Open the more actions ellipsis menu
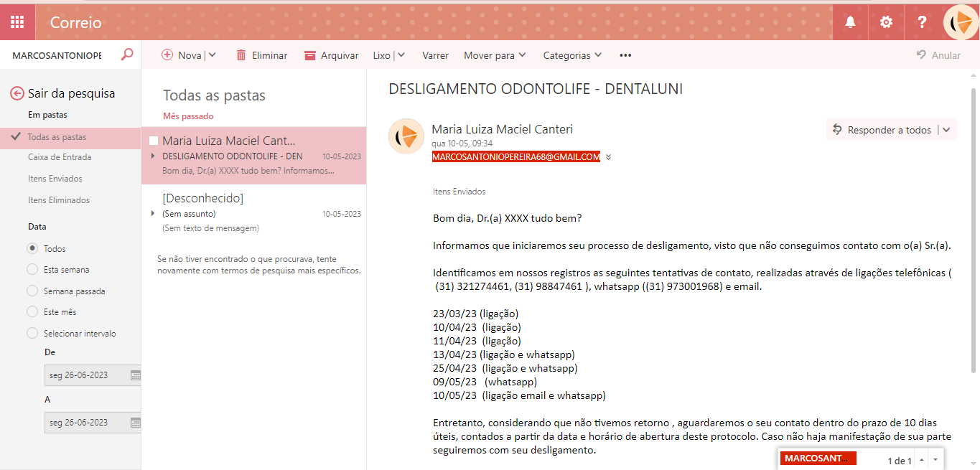The image size is (980, 470). click(625, 55)
